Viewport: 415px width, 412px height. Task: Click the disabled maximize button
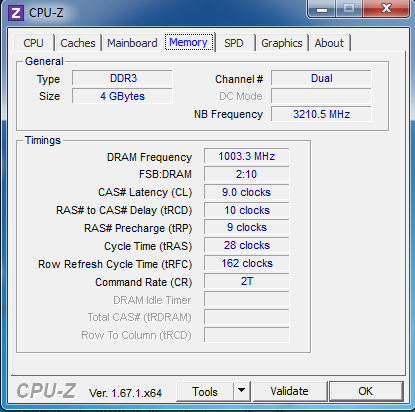(x=349, y=8)
